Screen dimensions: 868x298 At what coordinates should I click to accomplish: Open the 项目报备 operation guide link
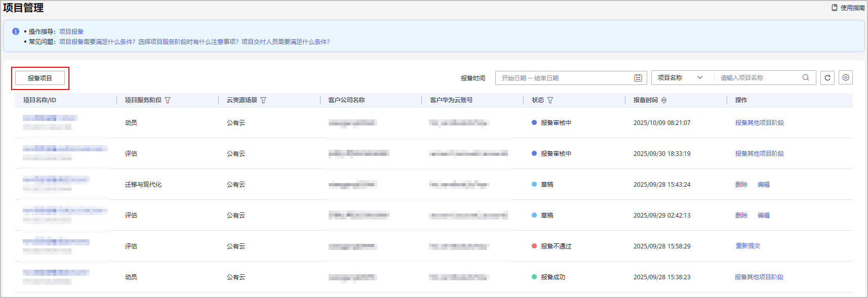click(71, 31)
